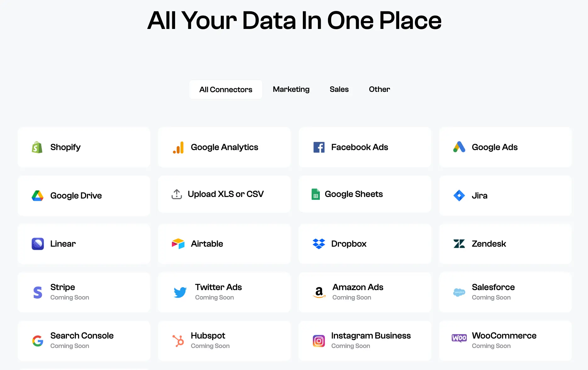588x370 pixels.
Task: Click the Google Ads logo
Action: click(459, 147)
